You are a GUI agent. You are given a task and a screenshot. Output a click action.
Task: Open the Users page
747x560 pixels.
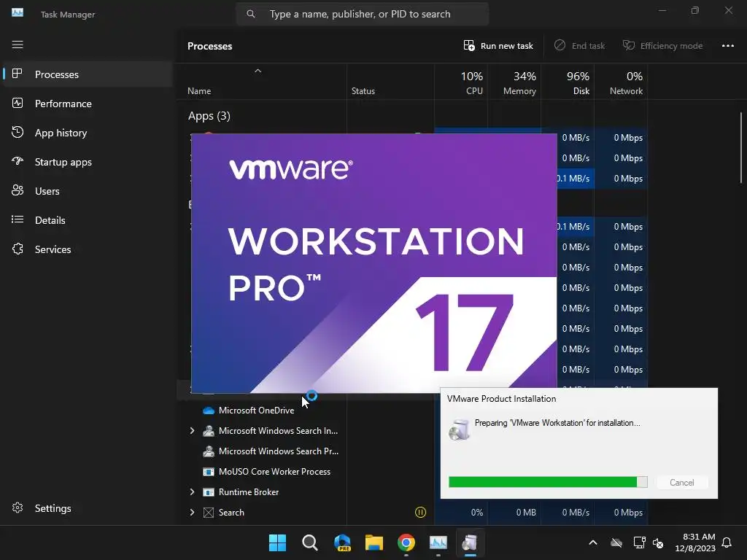[88, 191]
